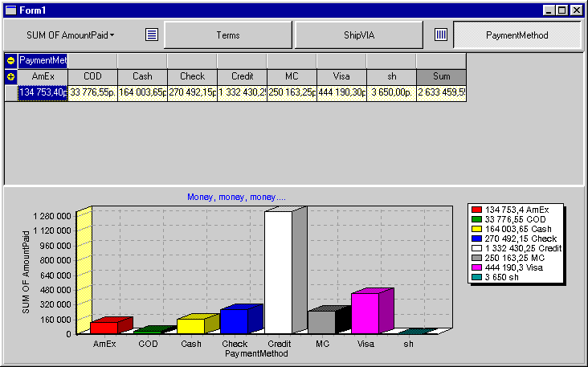The image size is (588, 367).
Task: Maximize the Form1 window
Action: (x=562, y=10)
